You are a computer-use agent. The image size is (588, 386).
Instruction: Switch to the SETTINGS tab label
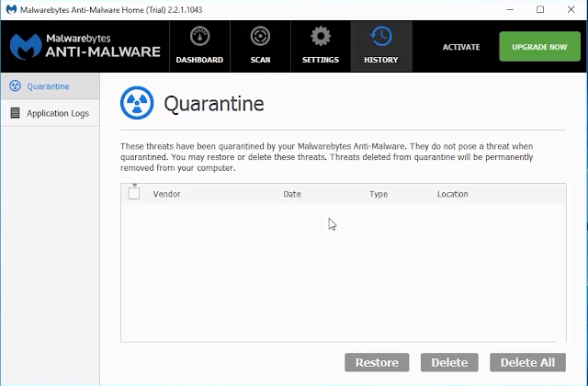pyautogui.click(x=321, y=60)
